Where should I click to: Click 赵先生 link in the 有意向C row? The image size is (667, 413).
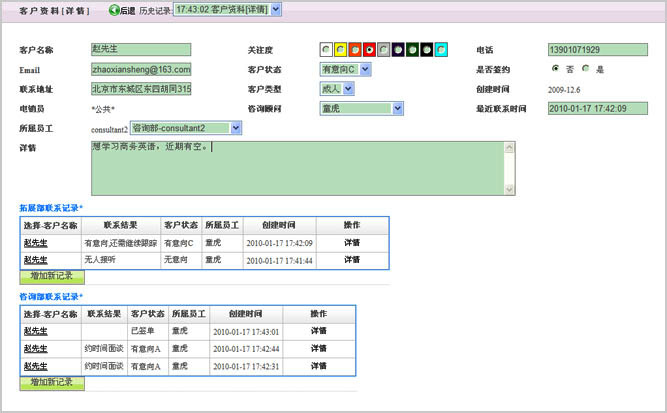[35, 242]
